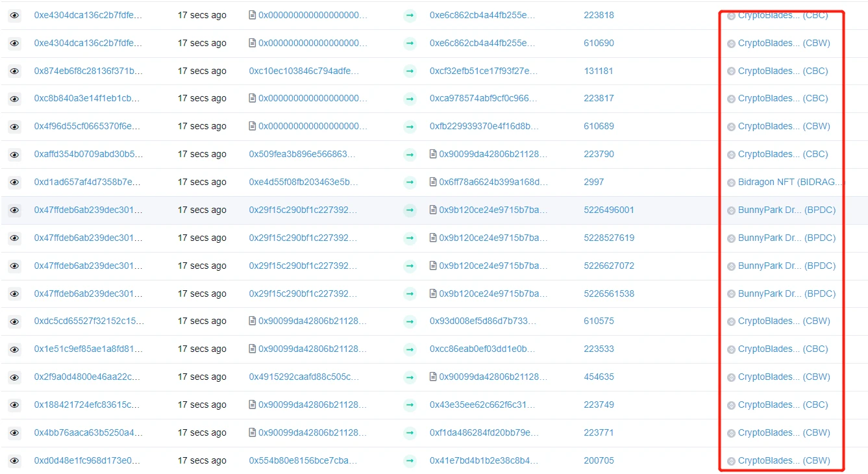This screenshot has height=474, width=868.
Task: Open transaction hash 0xdc5cd65527f32152c15
Action: point(89,321)
